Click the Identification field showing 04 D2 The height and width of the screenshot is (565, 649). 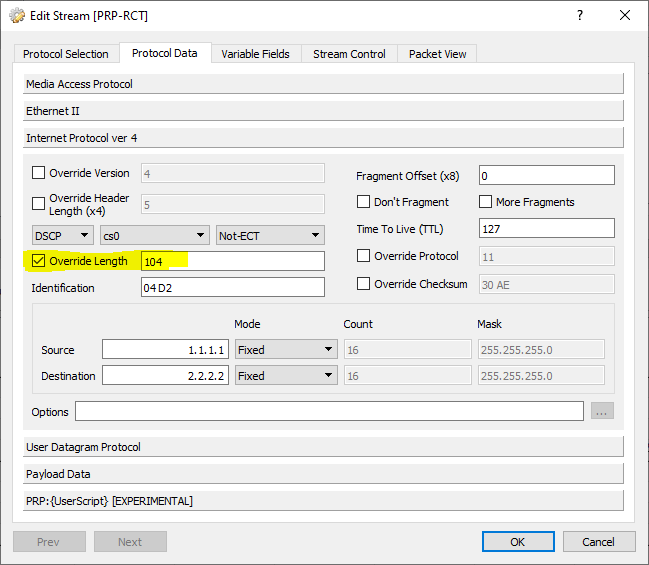click(233, 287)
